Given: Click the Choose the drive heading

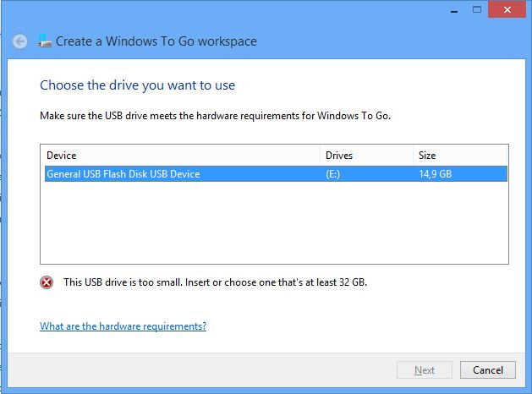Looking at the screenshot, I should (x=137, y=85).
